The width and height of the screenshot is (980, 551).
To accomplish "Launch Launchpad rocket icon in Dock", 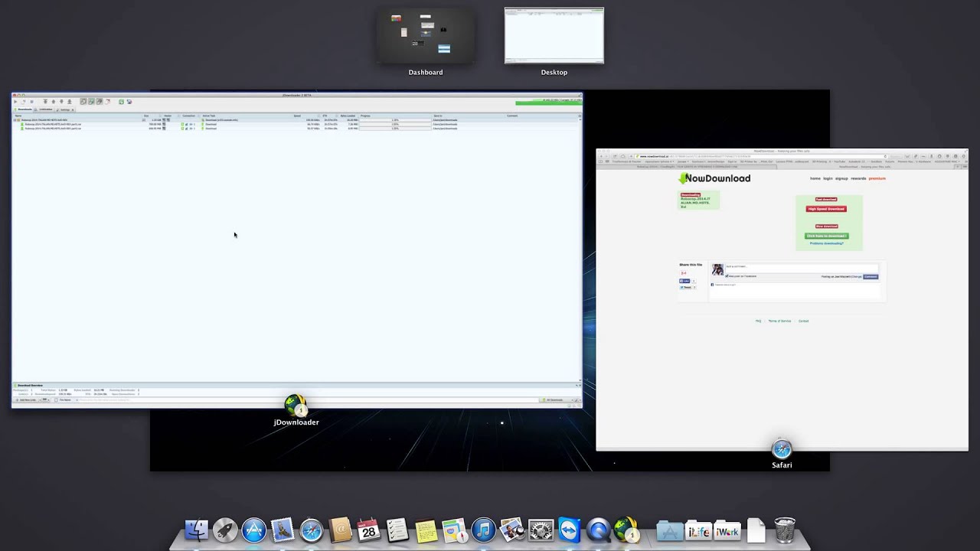I will point(225,530).
